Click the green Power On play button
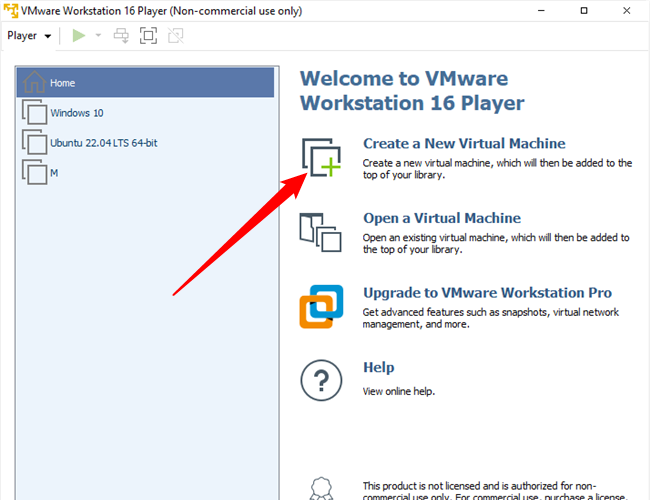The width and height of the screenshot is (650, 500). pyautogui.click(x=78, y=36)
